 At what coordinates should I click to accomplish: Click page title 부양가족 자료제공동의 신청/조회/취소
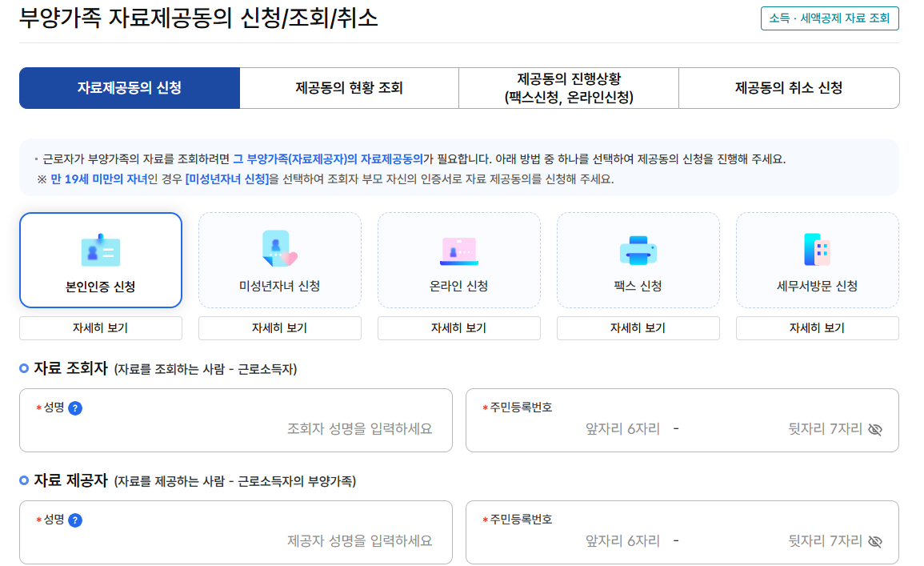(x=198, y=18)
